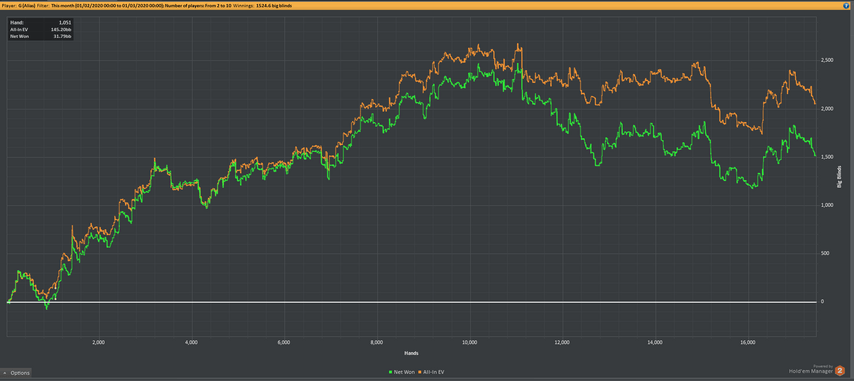Click the 14,000 label on Hands axis

[655, 343]
